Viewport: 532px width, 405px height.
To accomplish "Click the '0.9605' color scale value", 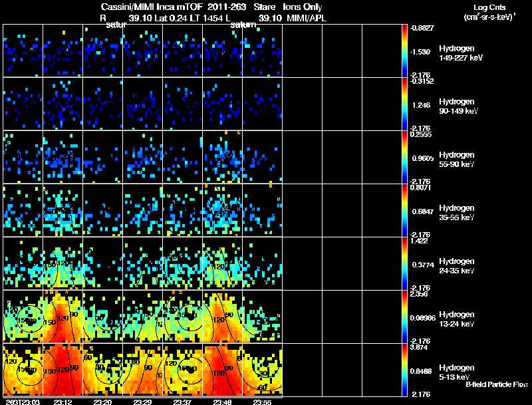I will [x=422, y=158].
